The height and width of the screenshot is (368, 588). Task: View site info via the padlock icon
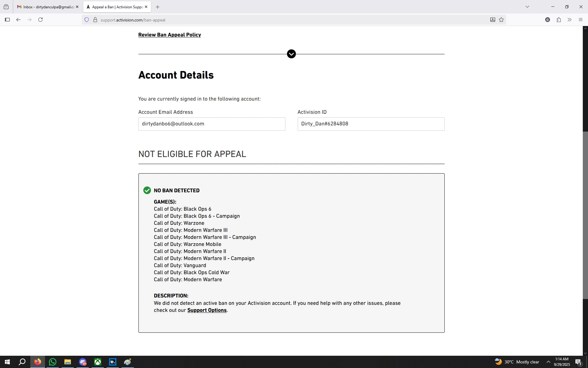coord(95,20)
